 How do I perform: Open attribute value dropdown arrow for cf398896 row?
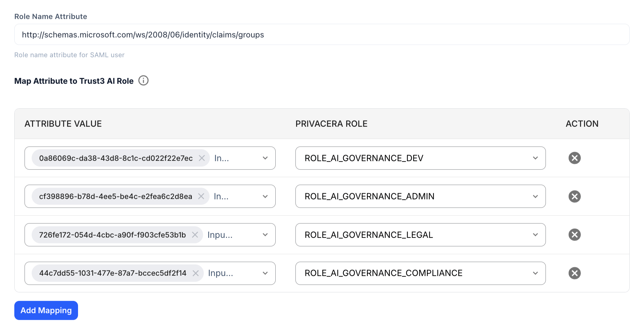pos(265,196)
